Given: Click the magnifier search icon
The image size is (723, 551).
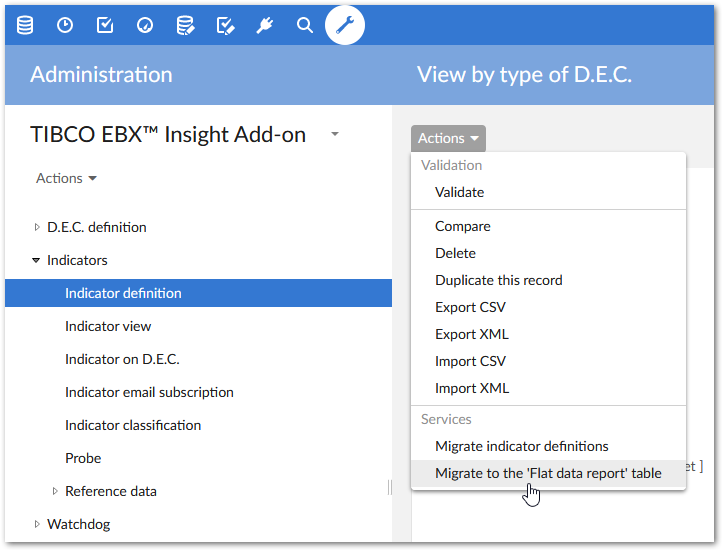Looking at the screenshot, I should [x=305, y=25].
